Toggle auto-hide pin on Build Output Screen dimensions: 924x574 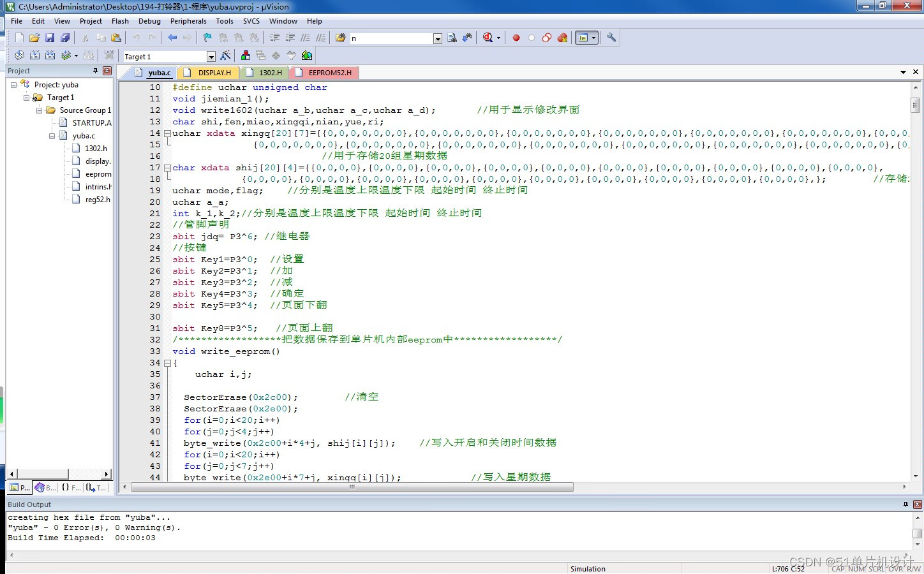(x=905, y=504)
